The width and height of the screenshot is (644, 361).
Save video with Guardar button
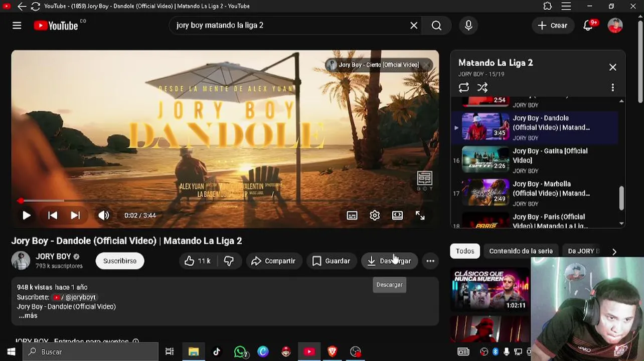(331, 261)
